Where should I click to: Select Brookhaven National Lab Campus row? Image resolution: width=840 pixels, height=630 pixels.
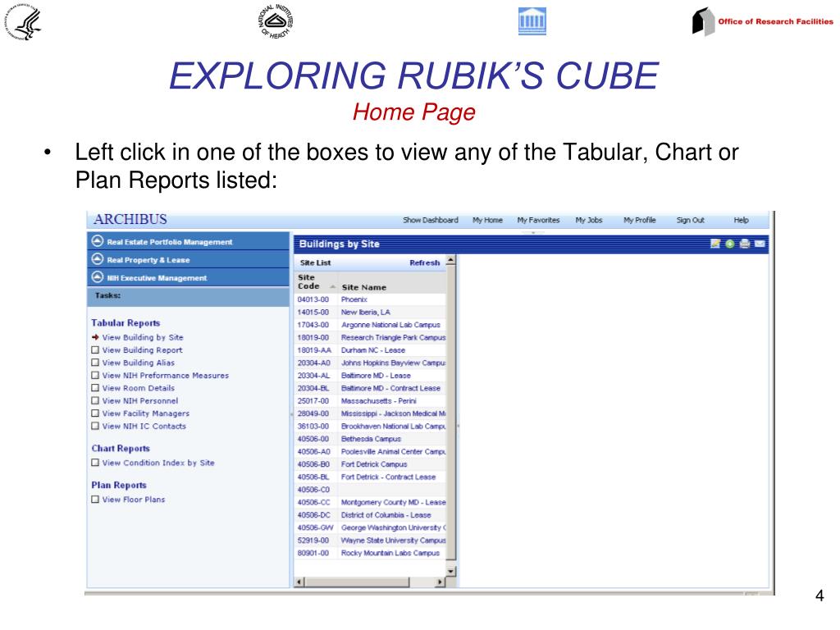coord(370,427)
